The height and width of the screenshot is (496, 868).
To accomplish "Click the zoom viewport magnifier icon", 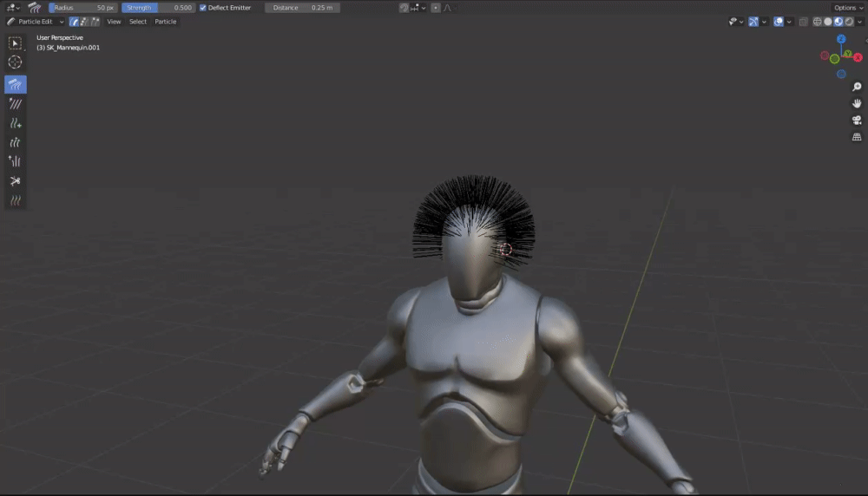I will click(857, 87).
